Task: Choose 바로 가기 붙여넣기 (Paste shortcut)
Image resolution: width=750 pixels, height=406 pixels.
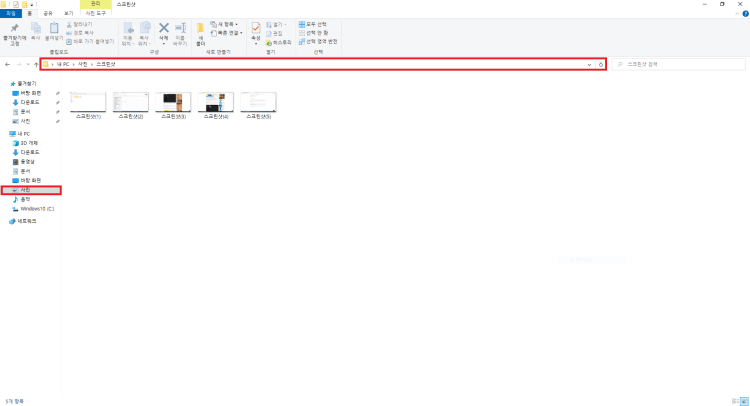Action: [x=90, y=42]
